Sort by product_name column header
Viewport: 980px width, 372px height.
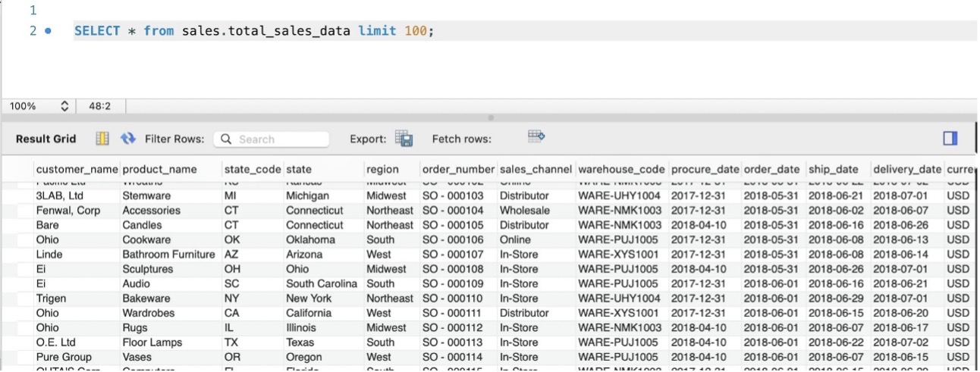coord(159,169)
